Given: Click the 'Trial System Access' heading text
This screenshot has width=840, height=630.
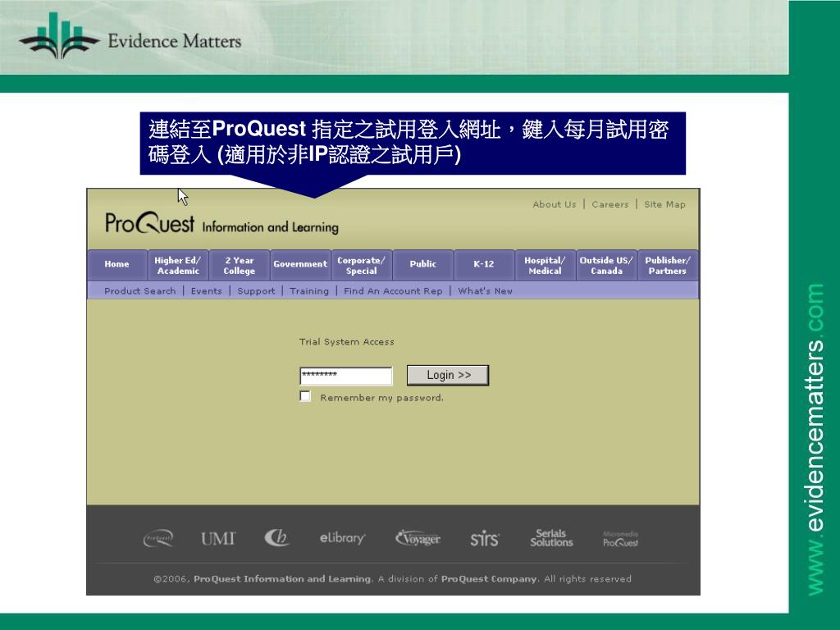Looking at the screenshot, I should [347, 342].
